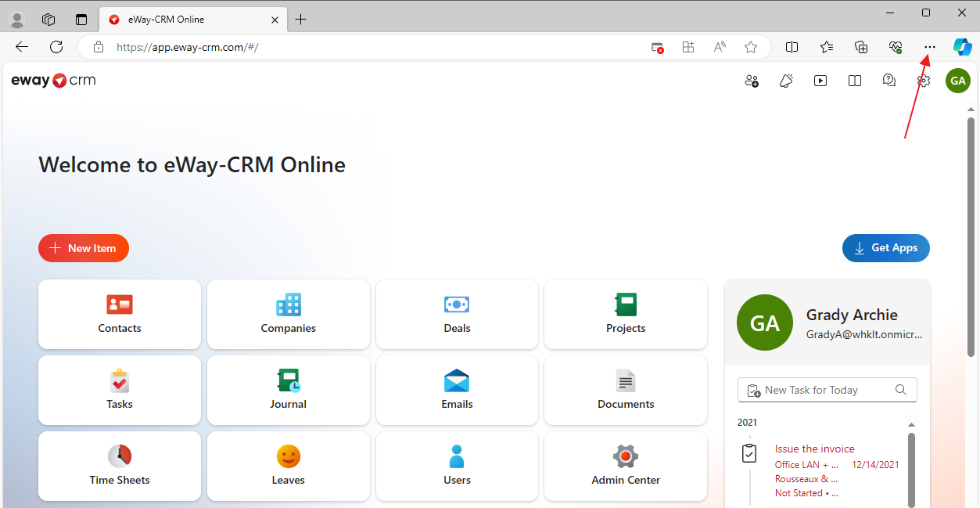Open notifications bell in eWay header
980x508 pixels.
pos(786,81)
